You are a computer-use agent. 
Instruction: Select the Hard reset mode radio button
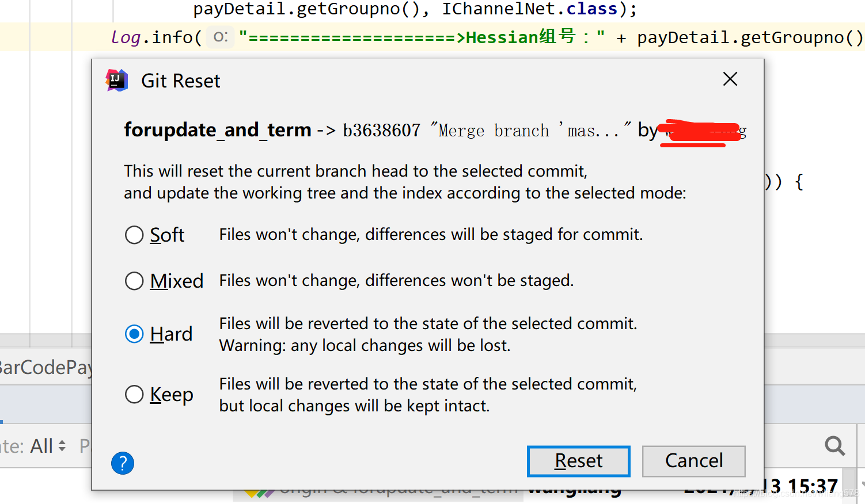[x=134, y=334]
